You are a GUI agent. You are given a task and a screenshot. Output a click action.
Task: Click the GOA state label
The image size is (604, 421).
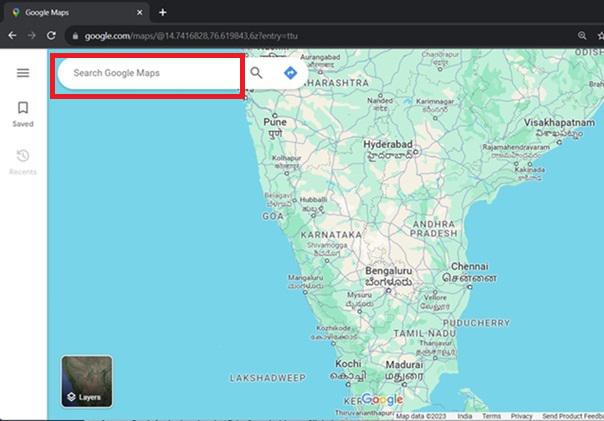click(x=273, y=216)
